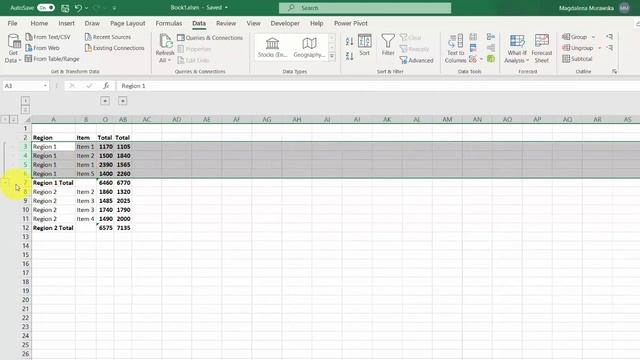
Task: Open Advanced filter options
Action: tap(416, 60)
